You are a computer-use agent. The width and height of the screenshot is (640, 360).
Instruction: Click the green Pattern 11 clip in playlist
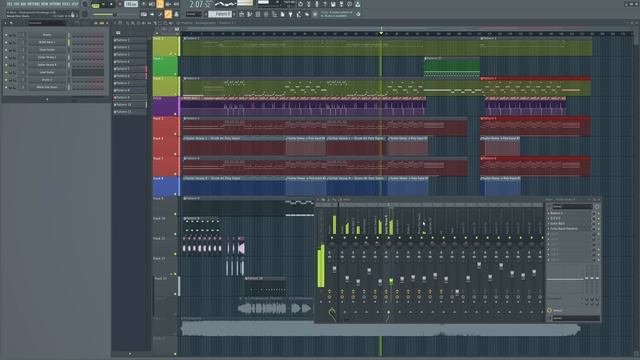[x=451, y=67]
